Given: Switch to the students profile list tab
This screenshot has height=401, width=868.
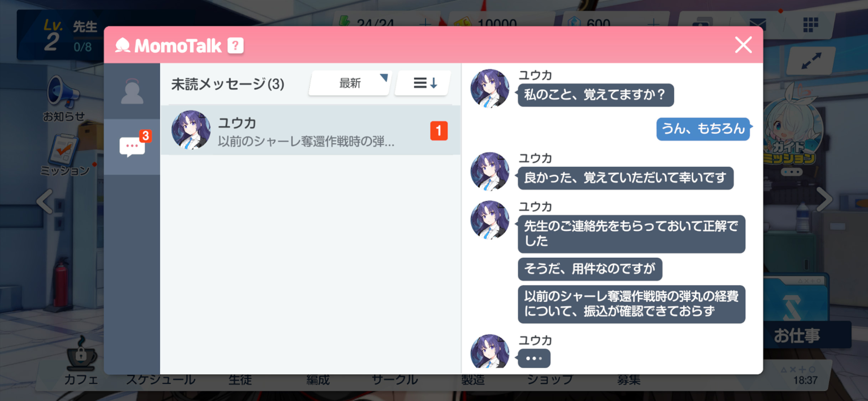Looking at the screenshot, I should 132,92.
